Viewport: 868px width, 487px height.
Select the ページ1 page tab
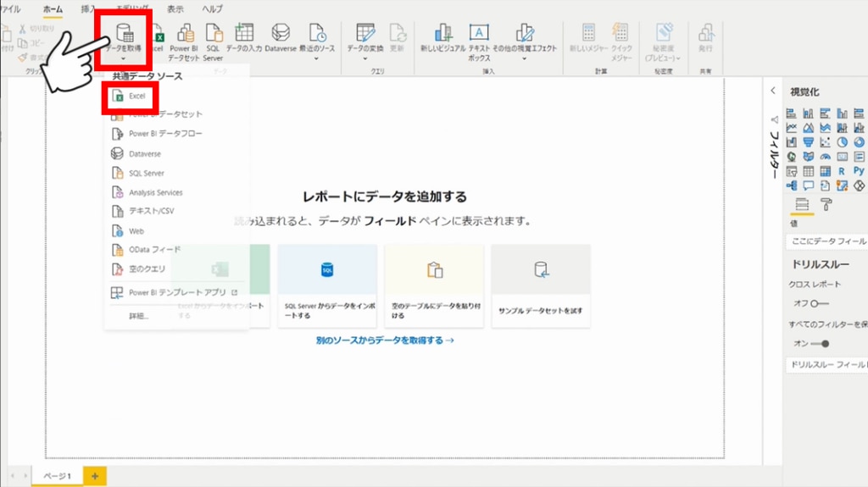coord(57,476)
